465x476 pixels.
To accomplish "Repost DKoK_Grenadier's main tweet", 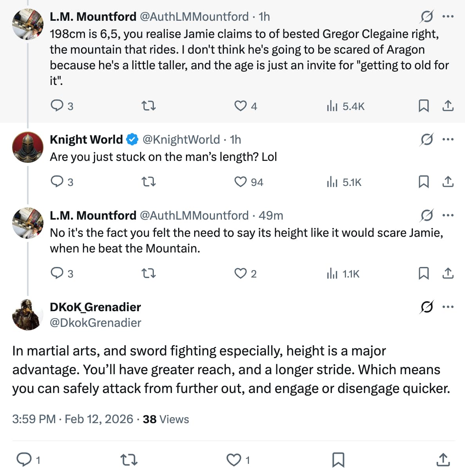I will coord(128,460).
